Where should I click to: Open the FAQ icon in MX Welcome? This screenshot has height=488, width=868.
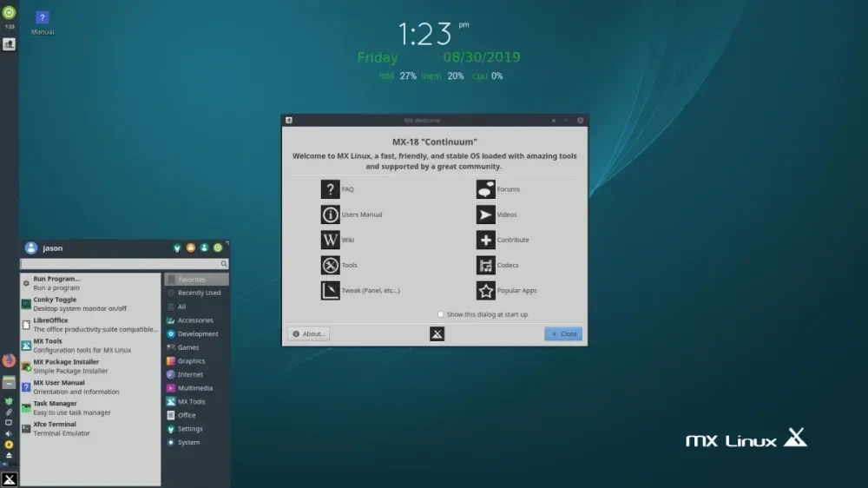click(330, 189)
